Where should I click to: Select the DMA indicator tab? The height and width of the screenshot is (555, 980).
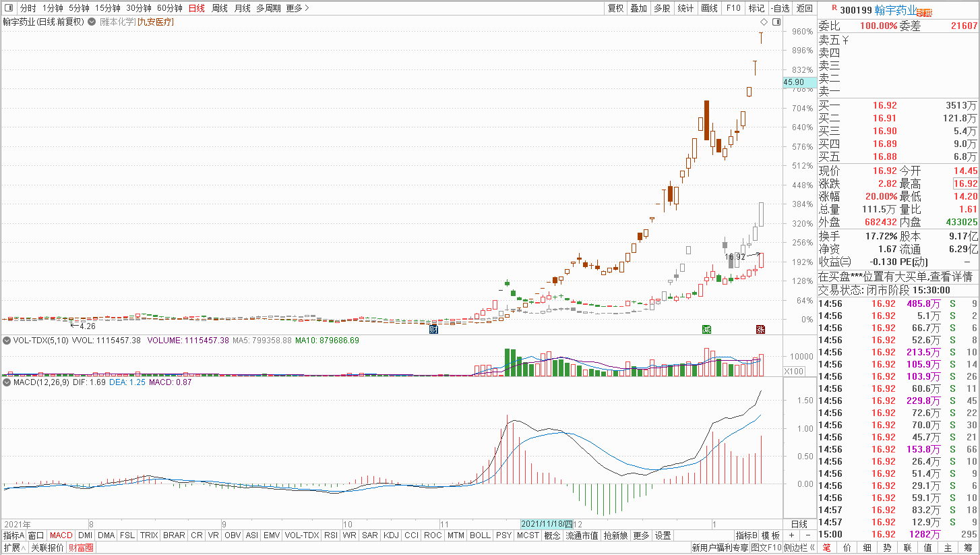pos(106,535)
